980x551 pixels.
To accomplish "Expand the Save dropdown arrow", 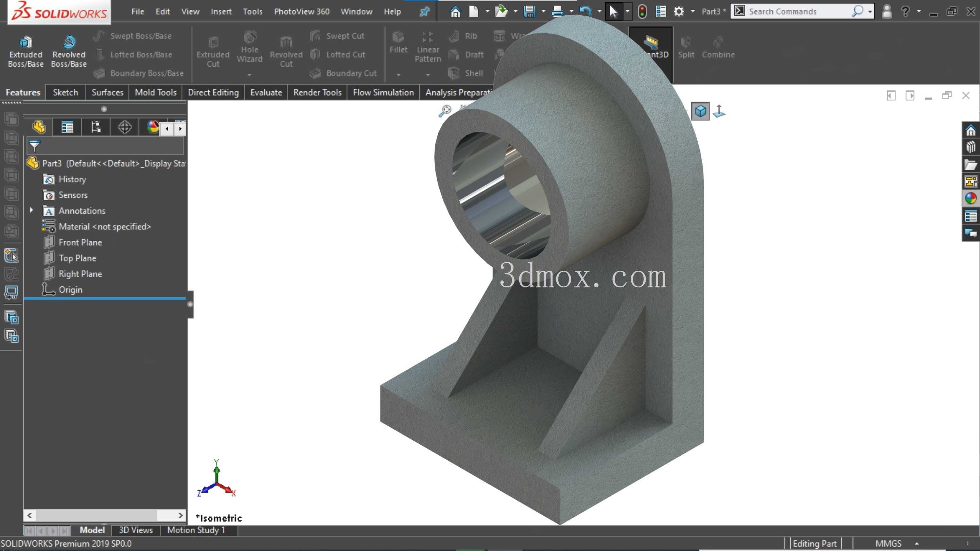I will click(x=543, y=12).
